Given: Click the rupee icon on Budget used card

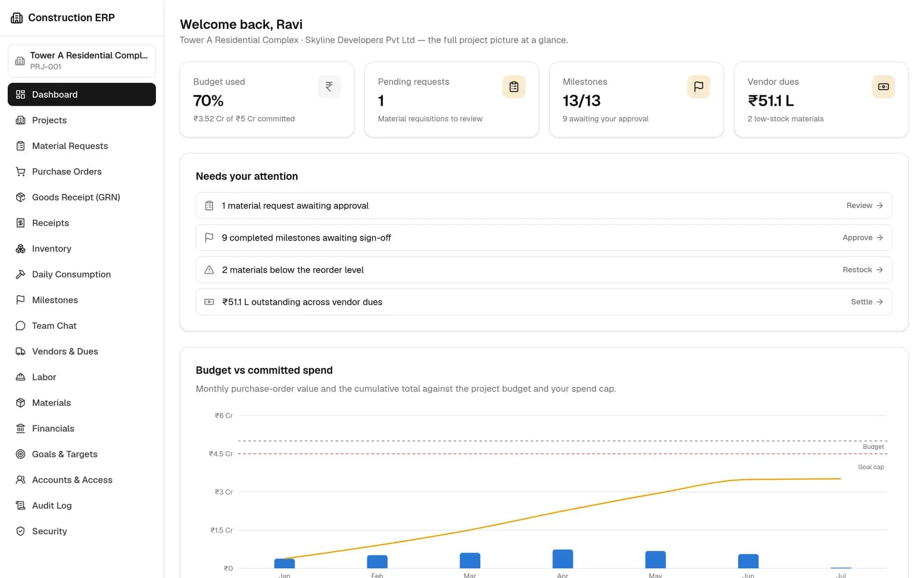Looking at the screenshot, I should click(x=329, y=87).
